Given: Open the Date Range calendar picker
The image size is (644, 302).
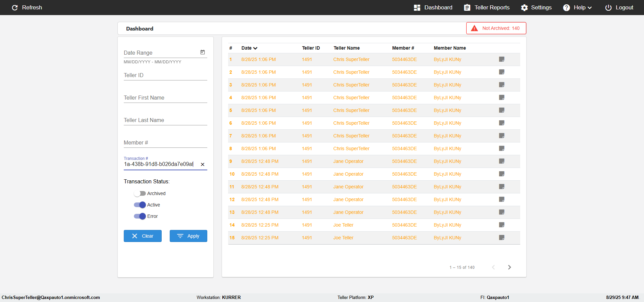Looking at the screenshot, I should click(203, 52).
